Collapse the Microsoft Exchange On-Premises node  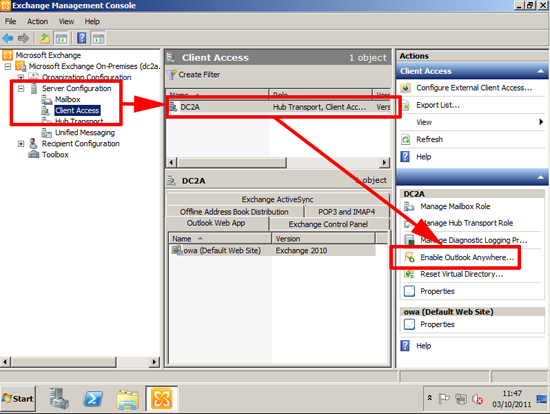point(8,66)
